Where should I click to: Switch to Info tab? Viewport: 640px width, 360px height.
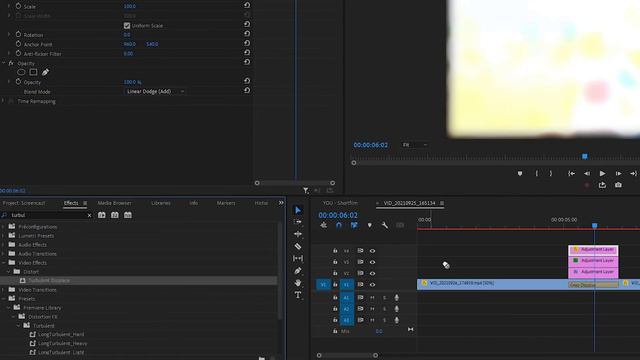(193, 203)
